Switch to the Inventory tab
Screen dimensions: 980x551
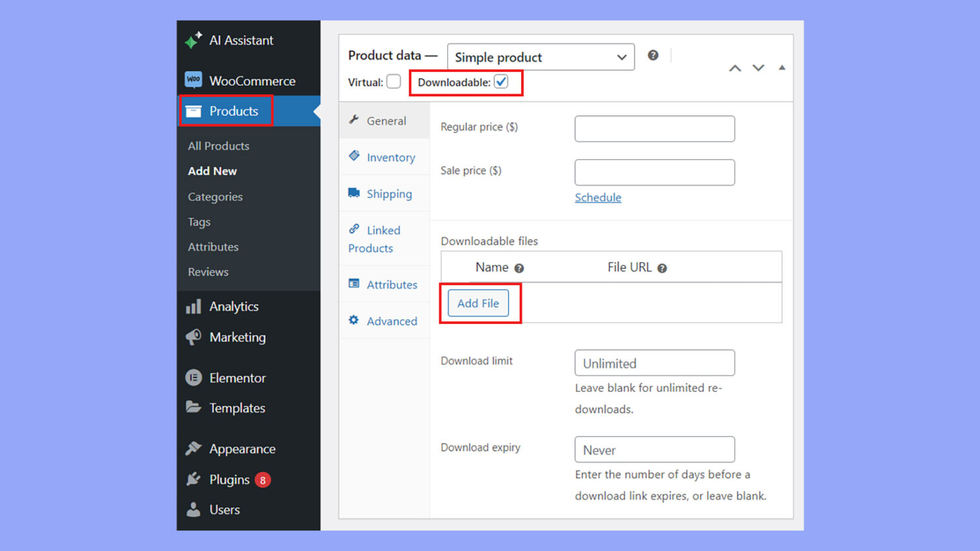[x=392, y=157]
